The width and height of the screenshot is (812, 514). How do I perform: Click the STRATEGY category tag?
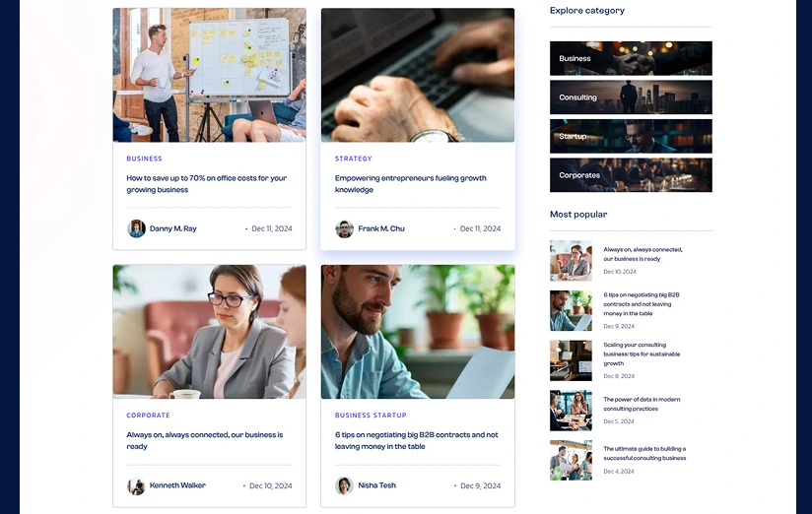point(353,159)
